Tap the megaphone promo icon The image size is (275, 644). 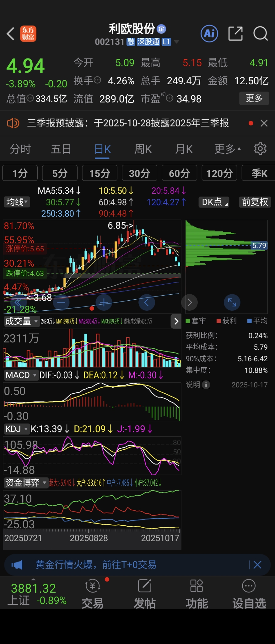pyautogui.click(x=17, y=565)
